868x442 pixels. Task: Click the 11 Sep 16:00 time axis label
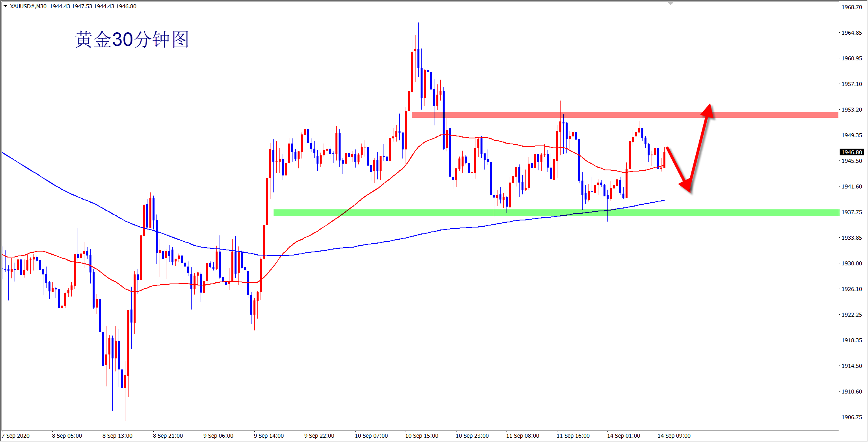[x=573, y=436]
